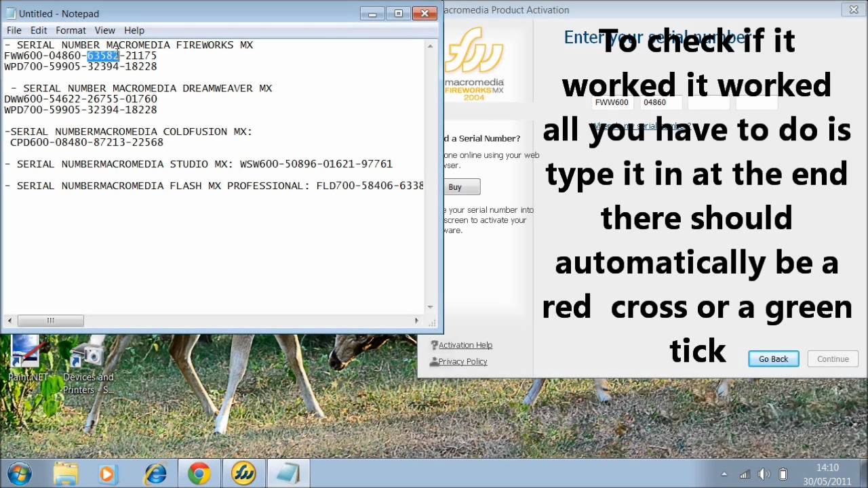Click the line 'DWW600-54622-26755-01760' in Notepad
868x488 pixels.
(81, 99)
